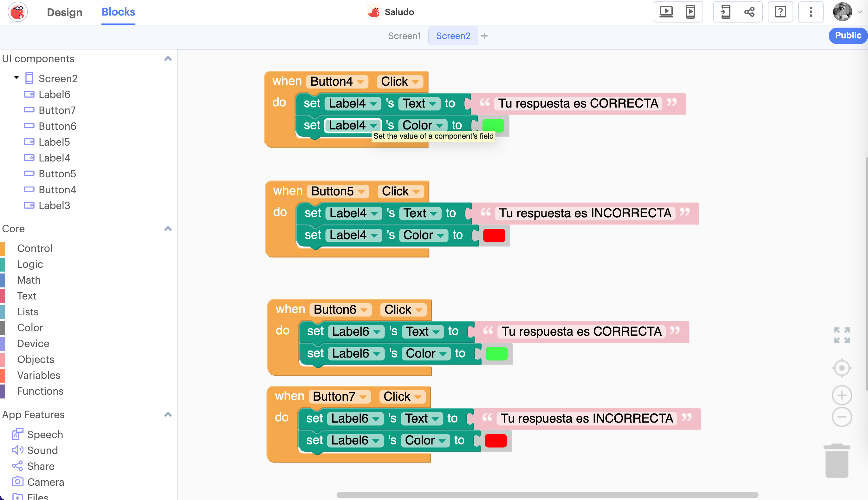The width and height of the screenshot is (868, 500).
Task: Open the help question mark icon
Action: tap(780, 12)
